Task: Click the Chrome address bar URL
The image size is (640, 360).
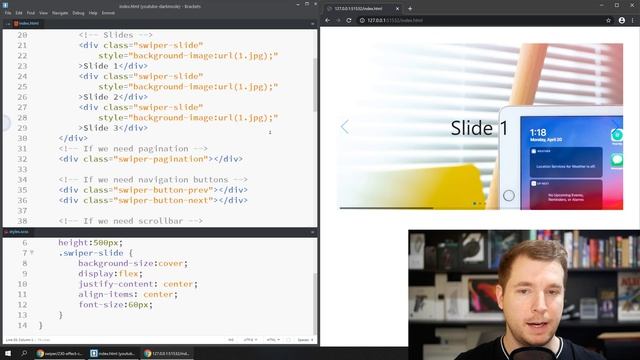Action: click(395, 20)
